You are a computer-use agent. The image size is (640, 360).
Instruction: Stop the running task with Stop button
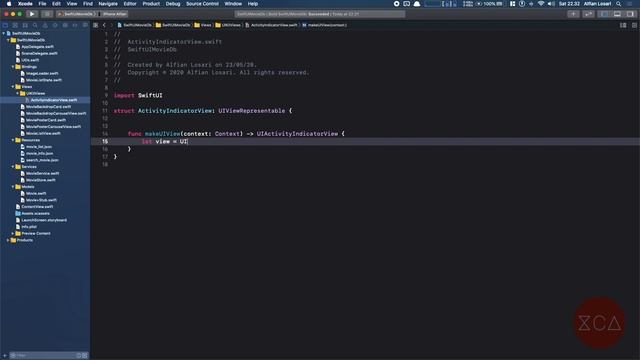(47, 14)
